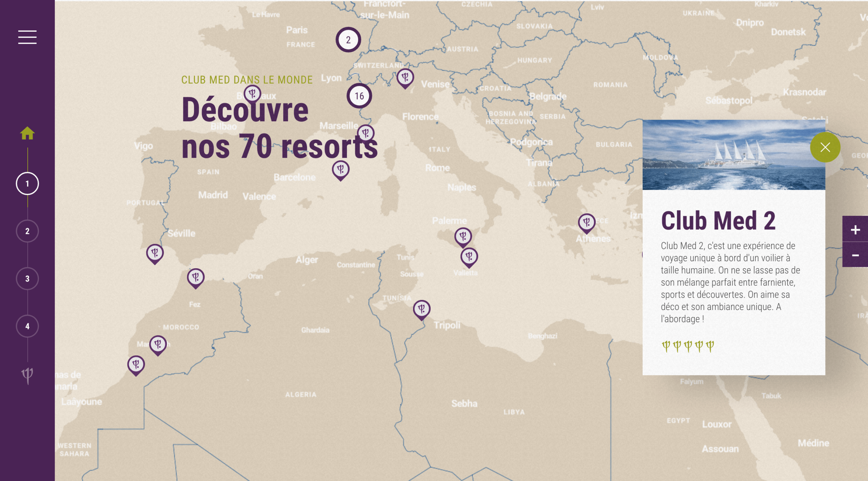Expand the cluster marker showing 2 resorts
The width and height of the screenshot is (868, 481).
[348, 40]
